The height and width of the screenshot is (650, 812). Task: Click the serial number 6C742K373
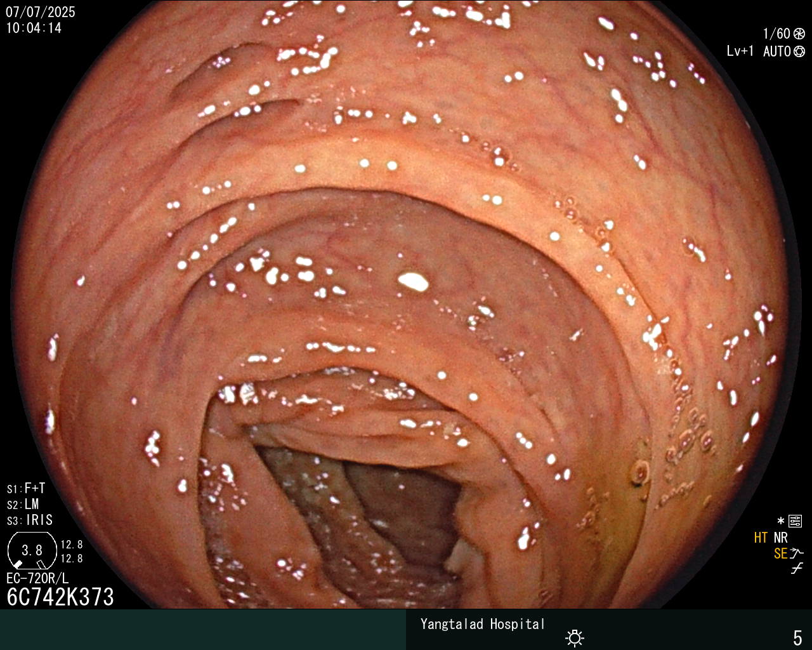pyautogui.click(x=60, y=597)
